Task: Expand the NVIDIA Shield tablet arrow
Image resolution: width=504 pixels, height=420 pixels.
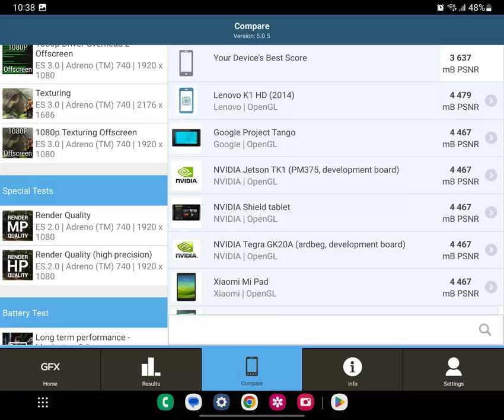Action: coord(490,212)
